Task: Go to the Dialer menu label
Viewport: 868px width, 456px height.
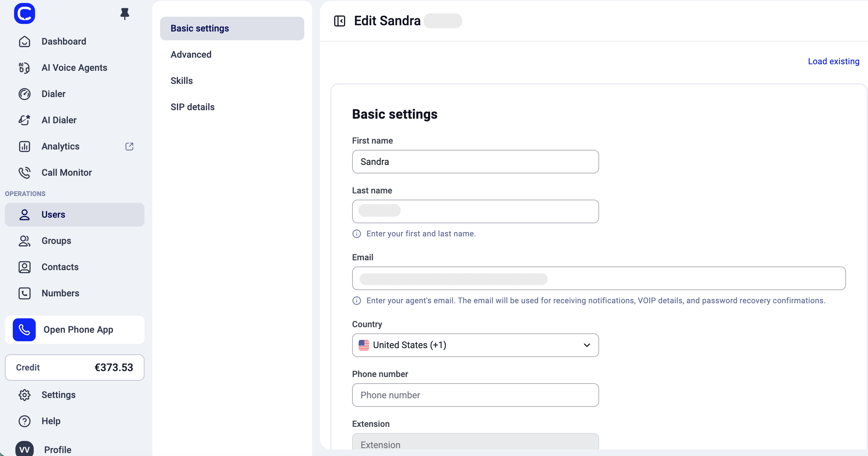Action: [54, 94]
